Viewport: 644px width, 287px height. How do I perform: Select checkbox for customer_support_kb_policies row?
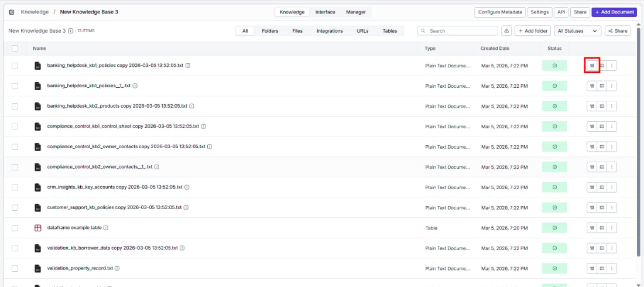pos(15,208)
